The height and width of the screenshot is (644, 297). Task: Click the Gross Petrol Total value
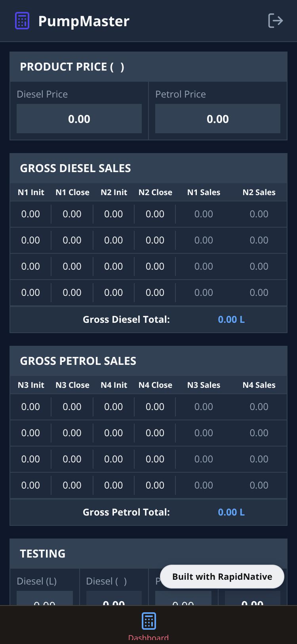point(231,512)
